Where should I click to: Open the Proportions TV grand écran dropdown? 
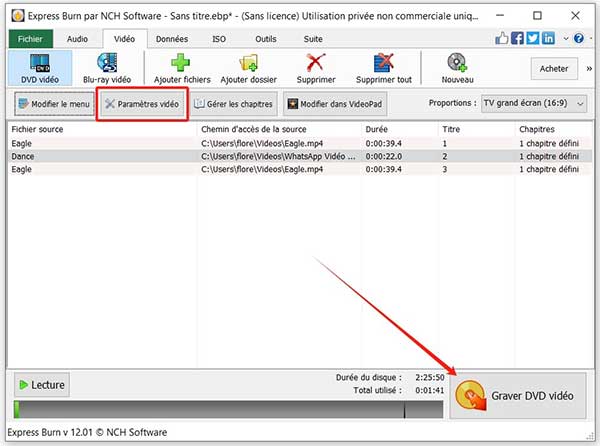pyautogui.click(x=534, y=103)
